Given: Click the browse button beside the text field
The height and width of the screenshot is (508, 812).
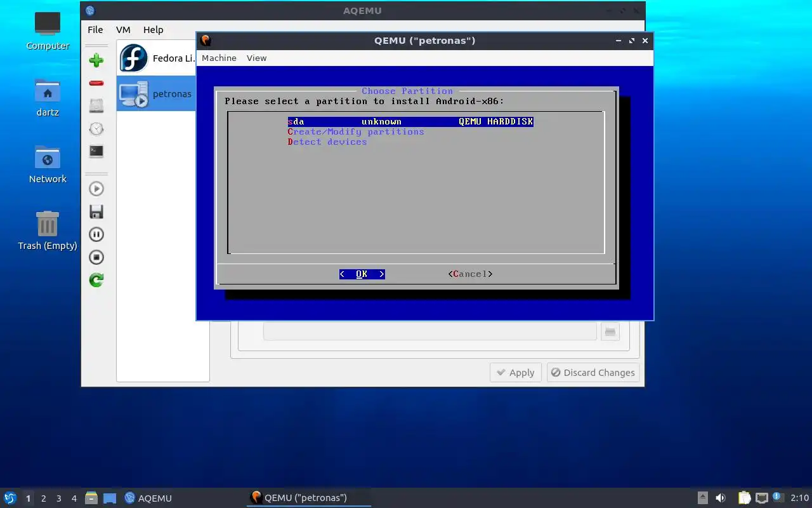Looking at the screenshot, I should click(610, 331).
